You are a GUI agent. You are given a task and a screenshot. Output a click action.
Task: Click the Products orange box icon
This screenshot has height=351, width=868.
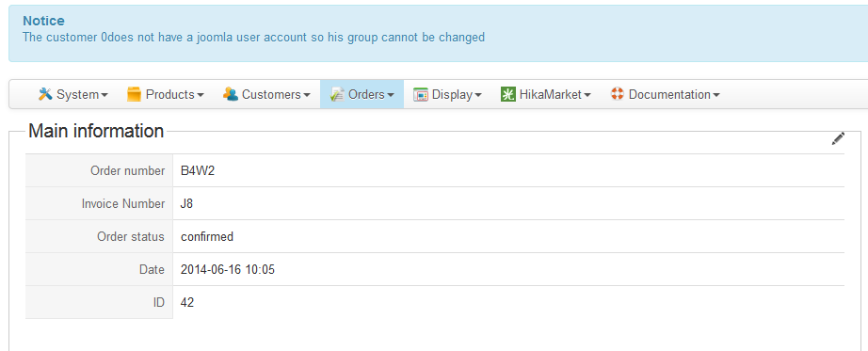click(x=134, y=94)
